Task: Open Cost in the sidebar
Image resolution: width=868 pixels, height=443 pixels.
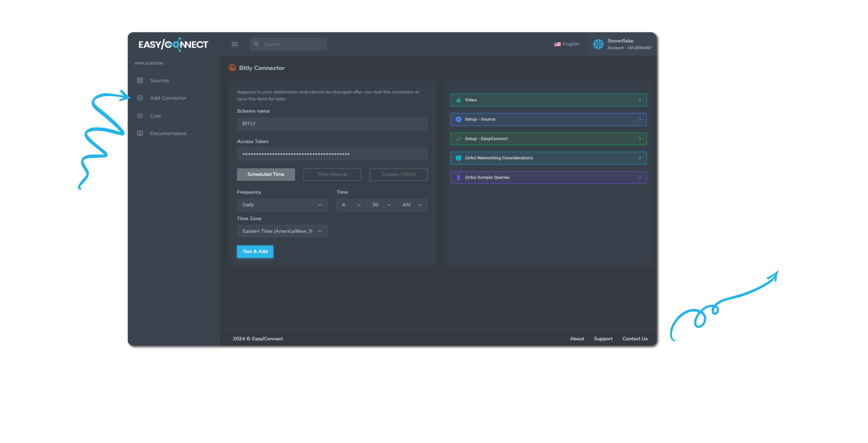Action: [x=155, y=116]
